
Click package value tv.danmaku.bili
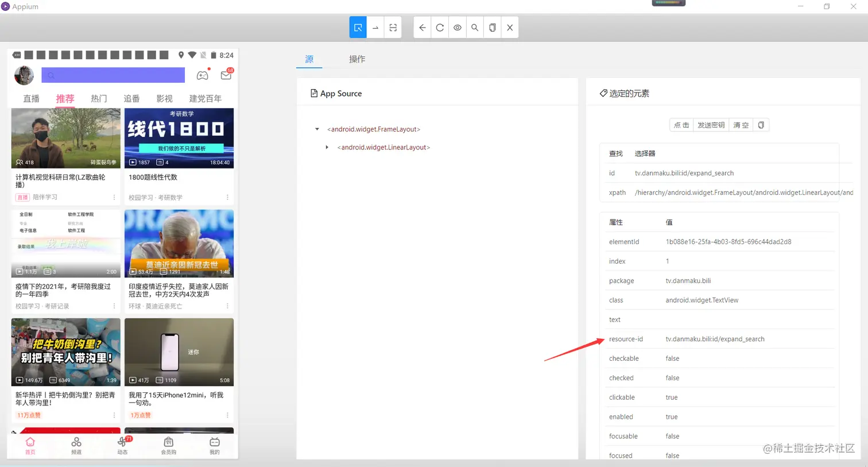point(688,281)
